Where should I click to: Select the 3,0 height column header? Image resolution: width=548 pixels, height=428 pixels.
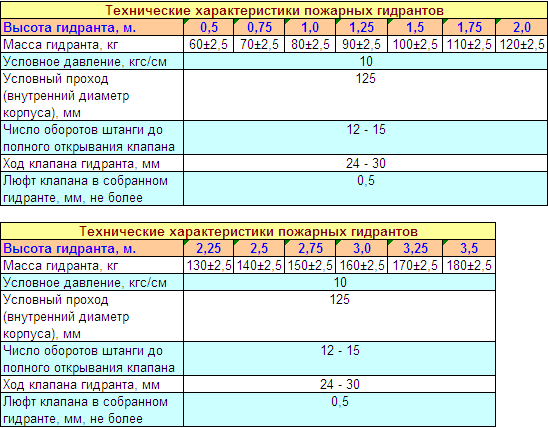tap(361, 248)
